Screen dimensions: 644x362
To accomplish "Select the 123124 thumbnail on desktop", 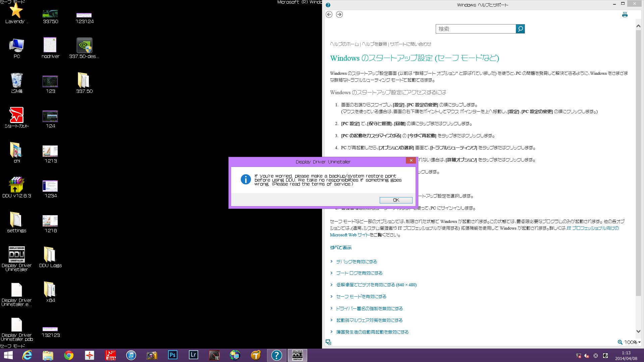I will click(x=84, y=18).
